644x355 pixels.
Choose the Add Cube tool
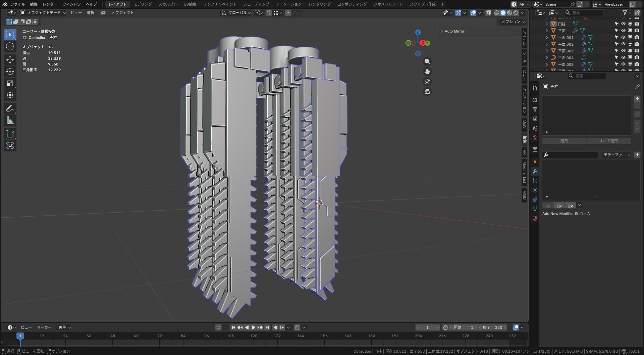[x=10, y=134]
